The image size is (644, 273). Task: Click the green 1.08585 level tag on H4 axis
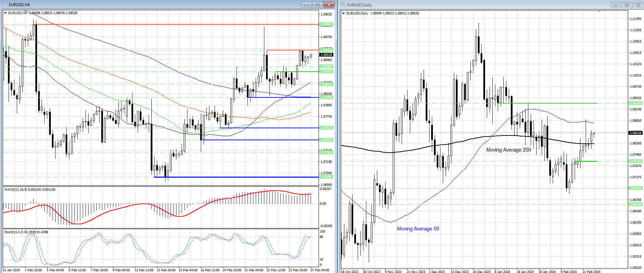click(326, 50)
